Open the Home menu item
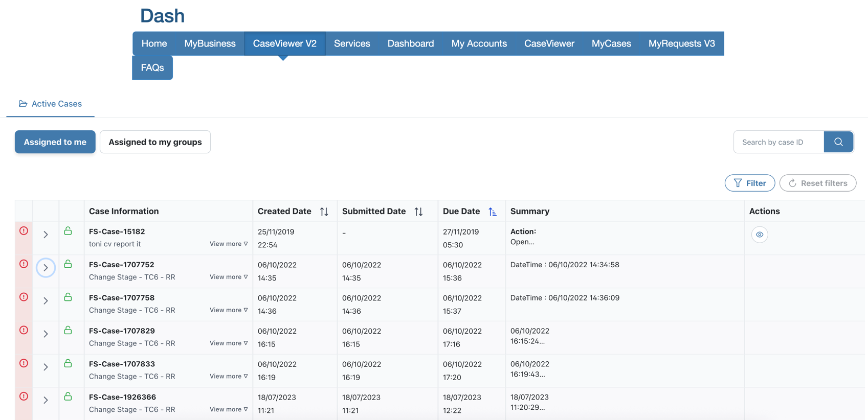This screenshot has height=420, width=868. click(x=154, y=43)
